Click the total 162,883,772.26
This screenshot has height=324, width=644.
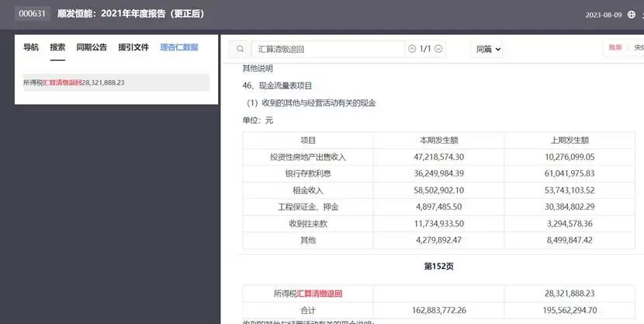[438, 311]
